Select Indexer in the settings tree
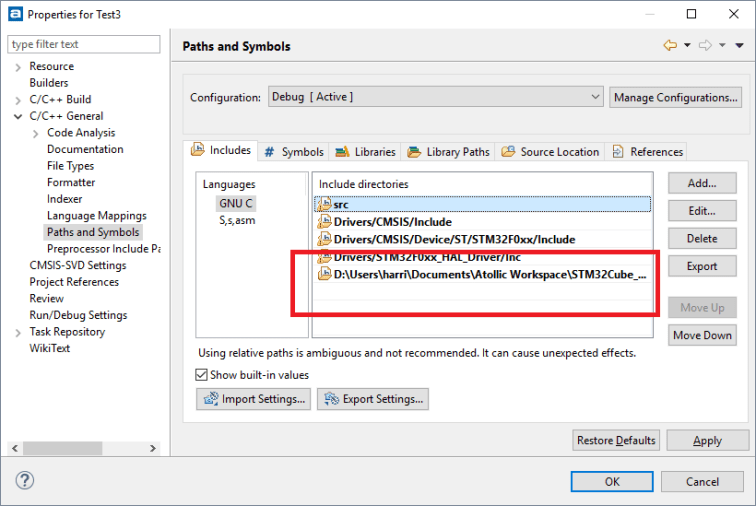Image resolution: width=756 pixels, height=506 pixels. (64, 199)
